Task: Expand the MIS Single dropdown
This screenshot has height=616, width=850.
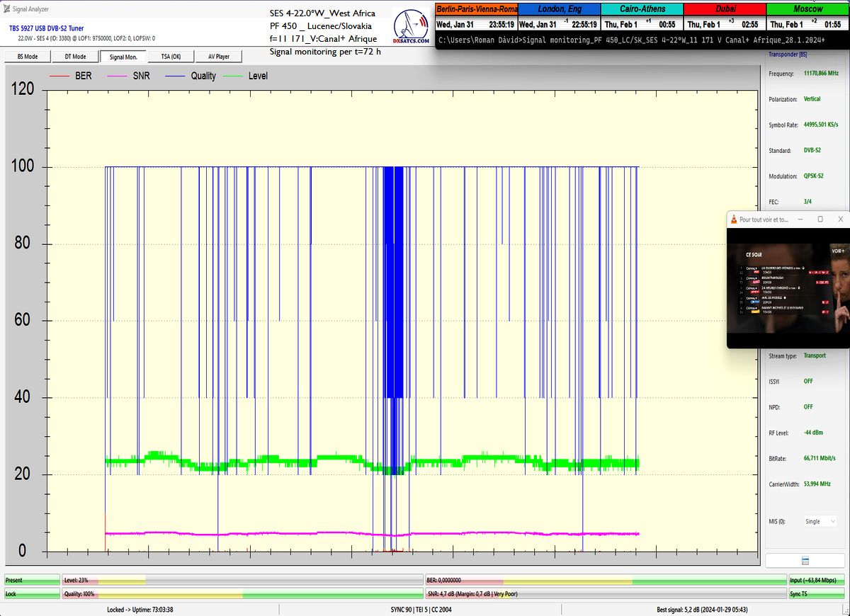Action: click(x=822, y=521)
